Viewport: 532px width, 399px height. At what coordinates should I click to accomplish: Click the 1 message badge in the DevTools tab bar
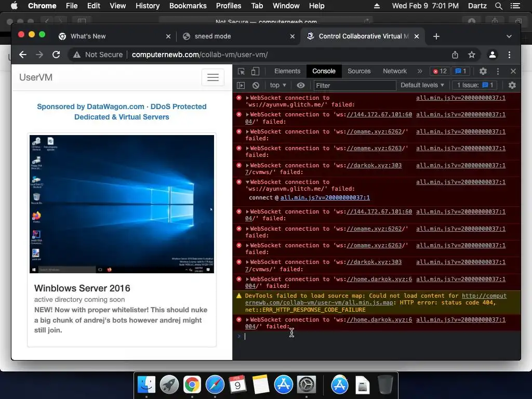point(461,71)
